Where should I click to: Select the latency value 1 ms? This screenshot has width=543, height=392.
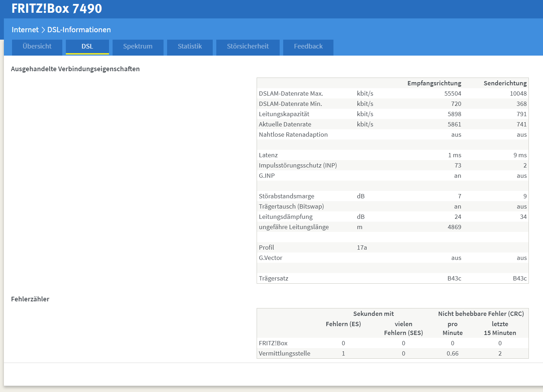(x=455, y=155)
